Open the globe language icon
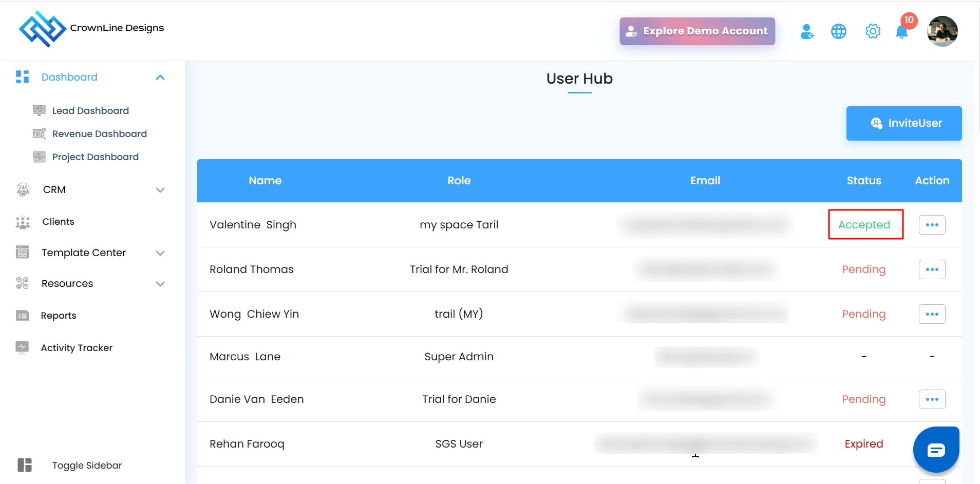This screenshot has height=484, width=980. click(x=839, y=32)
